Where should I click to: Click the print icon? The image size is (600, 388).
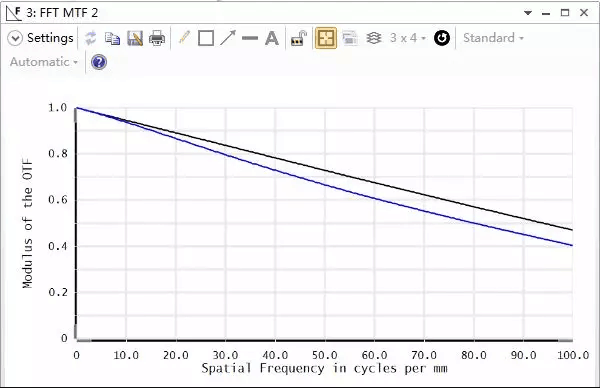[x=157, y=38]
